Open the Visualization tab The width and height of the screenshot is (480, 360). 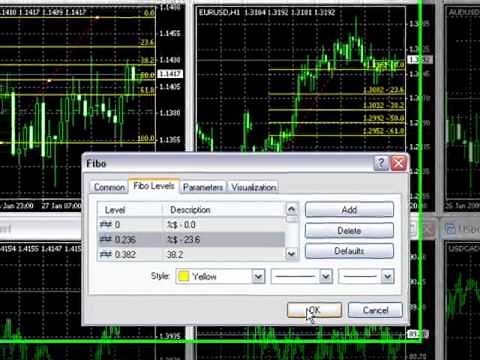pyautogui.click(x=253, y=187)
